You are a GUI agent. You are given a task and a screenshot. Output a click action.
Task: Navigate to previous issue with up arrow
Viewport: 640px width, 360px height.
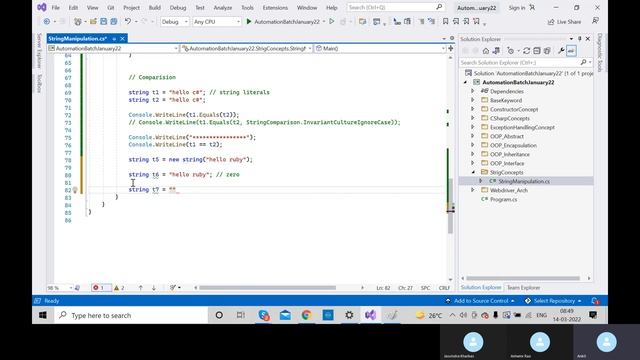tap(141, 288)
